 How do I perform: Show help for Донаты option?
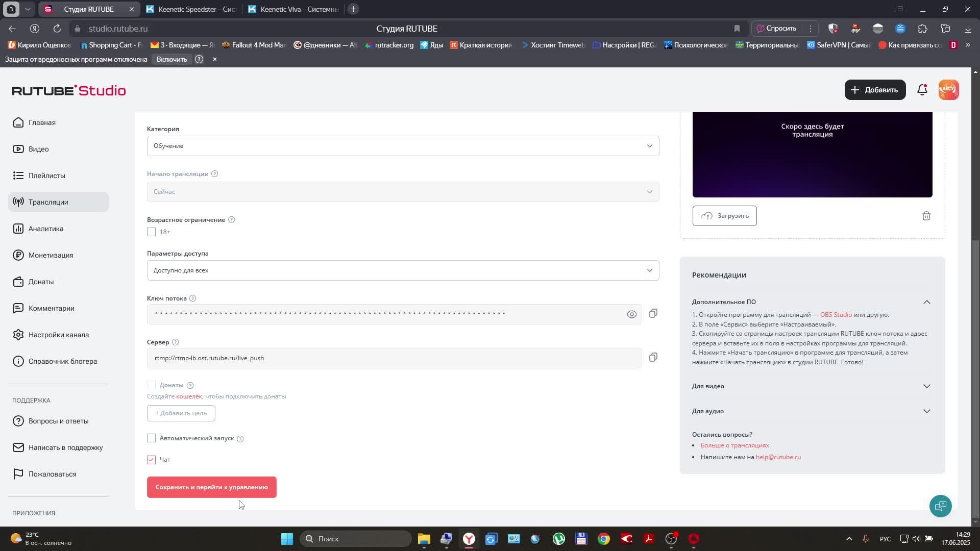190,385
